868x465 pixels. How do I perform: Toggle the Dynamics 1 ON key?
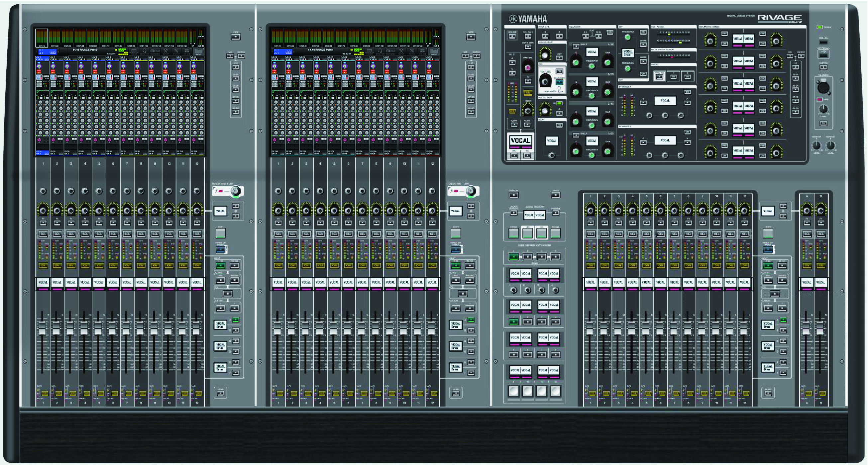pos(688,92)
